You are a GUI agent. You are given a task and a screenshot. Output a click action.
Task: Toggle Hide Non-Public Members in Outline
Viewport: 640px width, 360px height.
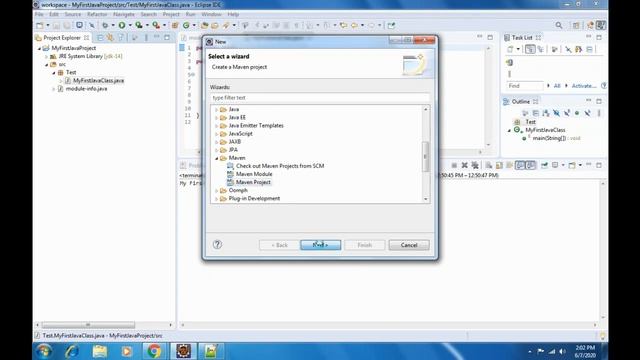click(x=577, y=113)
